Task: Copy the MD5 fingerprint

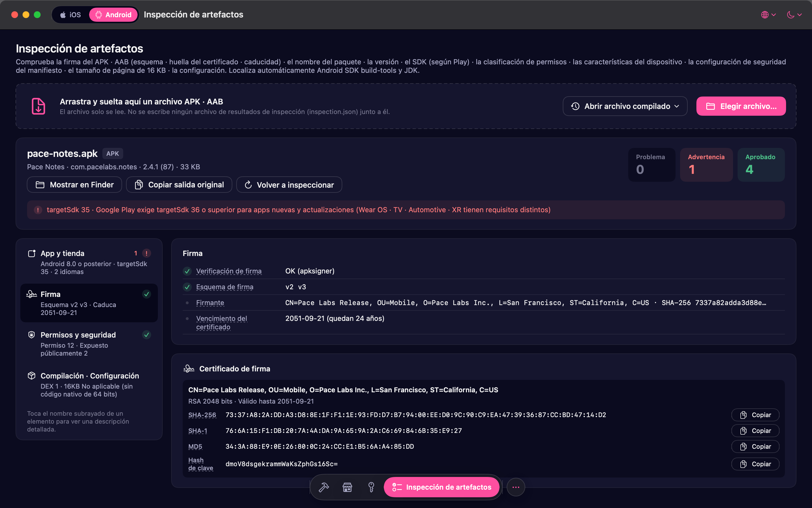Action: (755, 446)
